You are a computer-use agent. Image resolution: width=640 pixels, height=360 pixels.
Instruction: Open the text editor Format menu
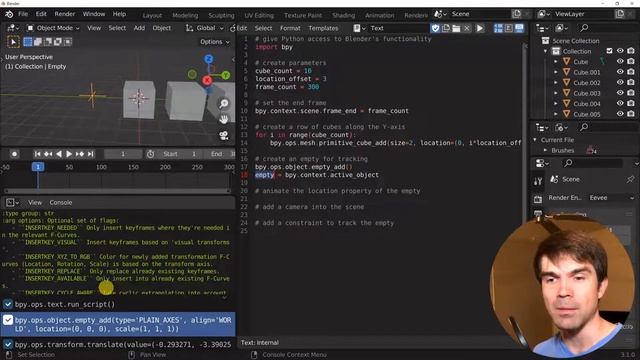(x=290, y=28)
